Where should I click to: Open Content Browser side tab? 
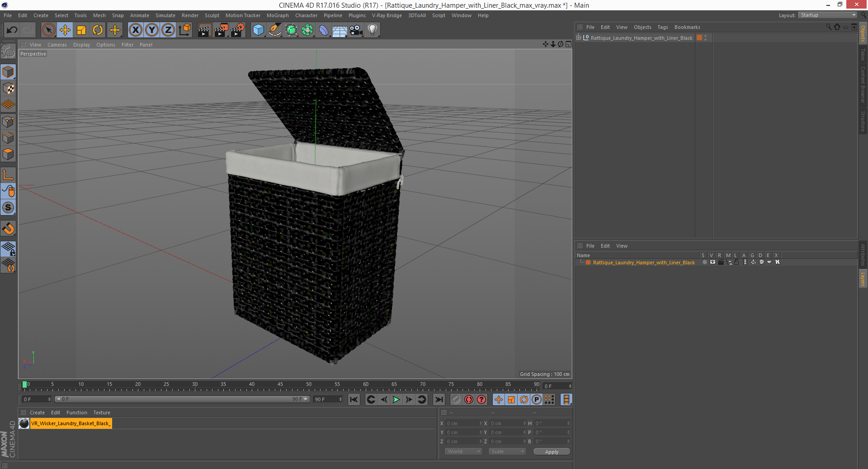coord(863,84)
